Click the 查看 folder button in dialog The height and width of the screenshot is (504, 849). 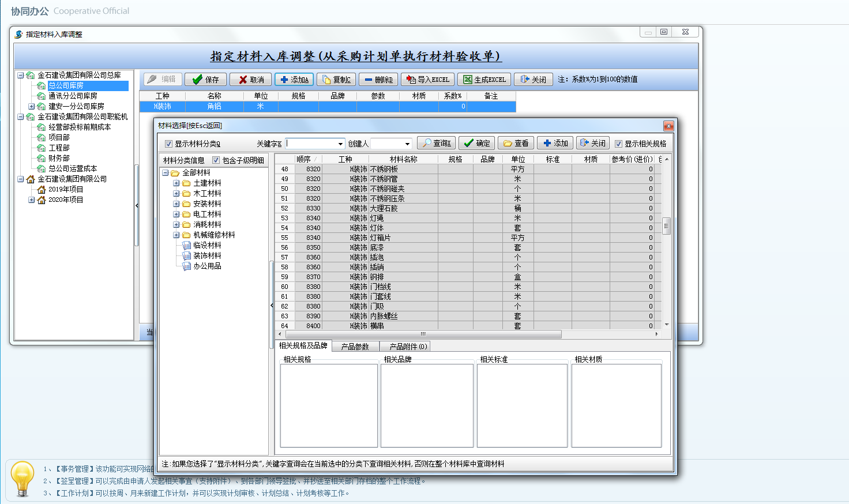(516, 143)
